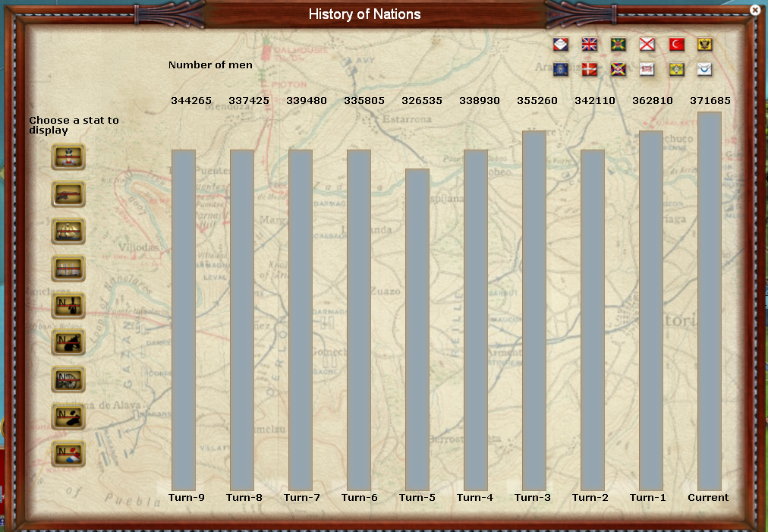Image resolution: width=768 pixels, height=532 pixels.
Task: Choose the white flag with red saltire
Action: click(647, 45)
